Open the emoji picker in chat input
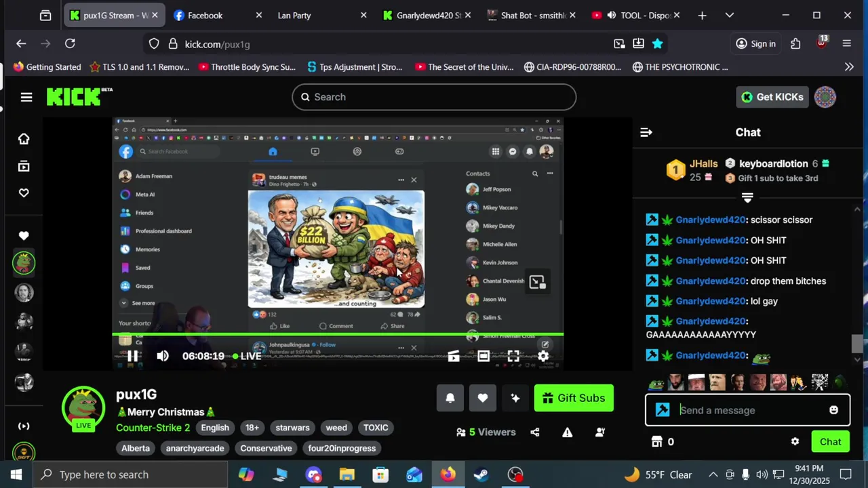The image size is (868, 488). click(x=833, y=410)
